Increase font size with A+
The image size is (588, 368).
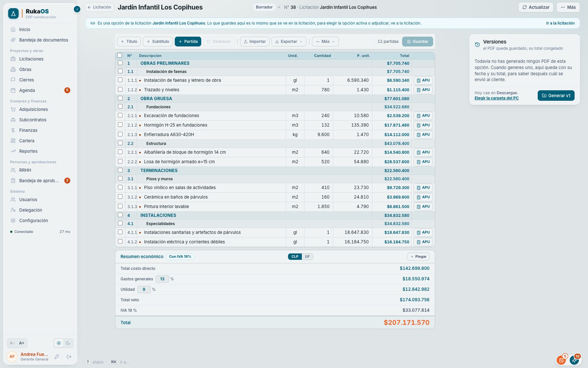[22, 343]
